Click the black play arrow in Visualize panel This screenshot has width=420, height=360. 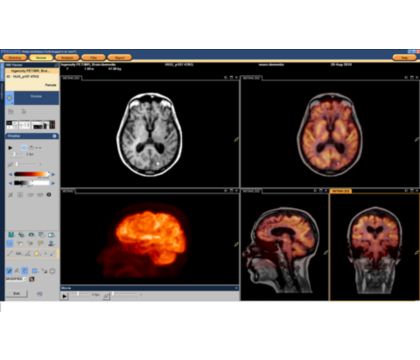10,148
